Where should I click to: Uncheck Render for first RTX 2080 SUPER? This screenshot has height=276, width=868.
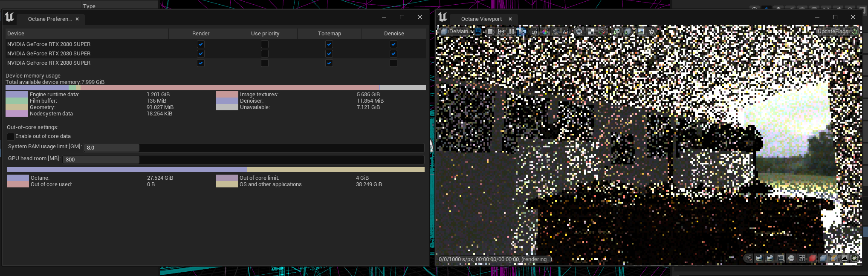click(x=201, y=44)
